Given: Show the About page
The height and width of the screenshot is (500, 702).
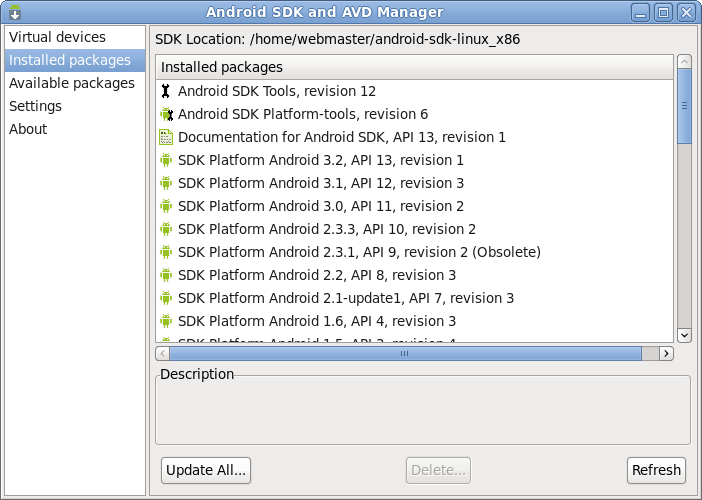Looking at the screenshot, I should [x=75, y=129].
